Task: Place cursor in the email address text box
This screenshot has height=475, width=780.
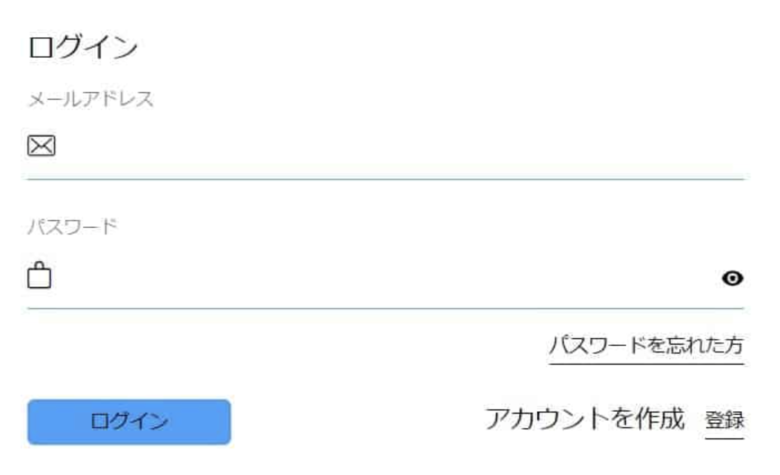Action: [x=386, y=146]
